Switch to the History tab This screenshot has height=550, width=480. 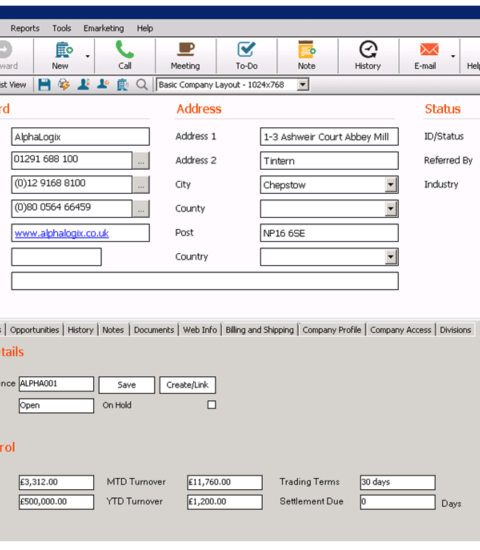(x=80, y=330)
